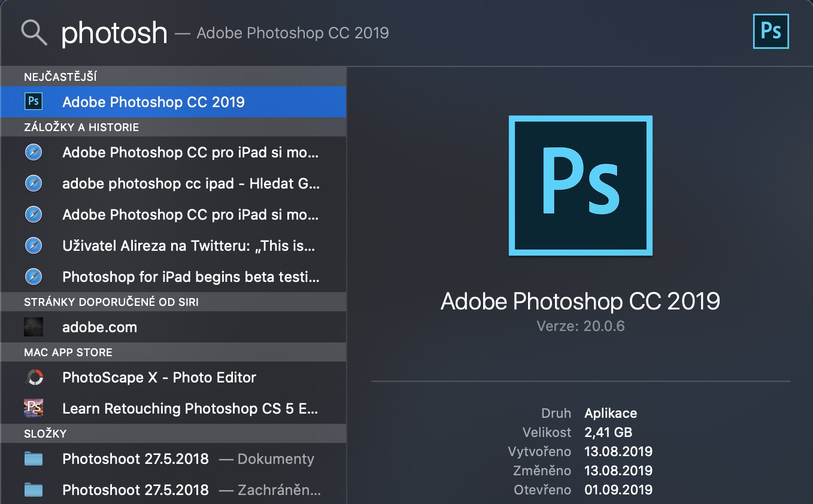Click the Spotlight magnifying glass icon
This screenshot has width=813, height=504.
click(x=34, y=32)
